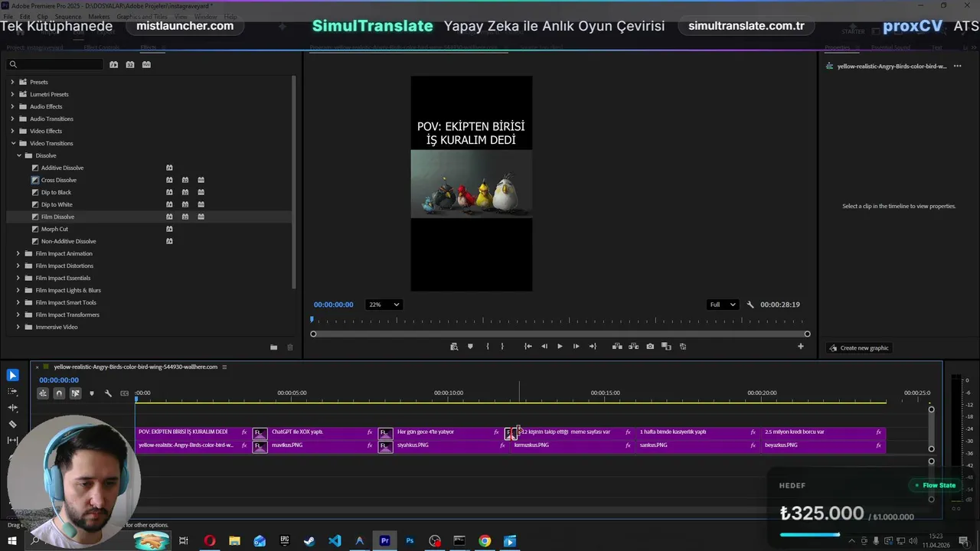Select the Selection tool in the timeline toolbar
This screenshot has width=980, height=551.
pos(12,375)
